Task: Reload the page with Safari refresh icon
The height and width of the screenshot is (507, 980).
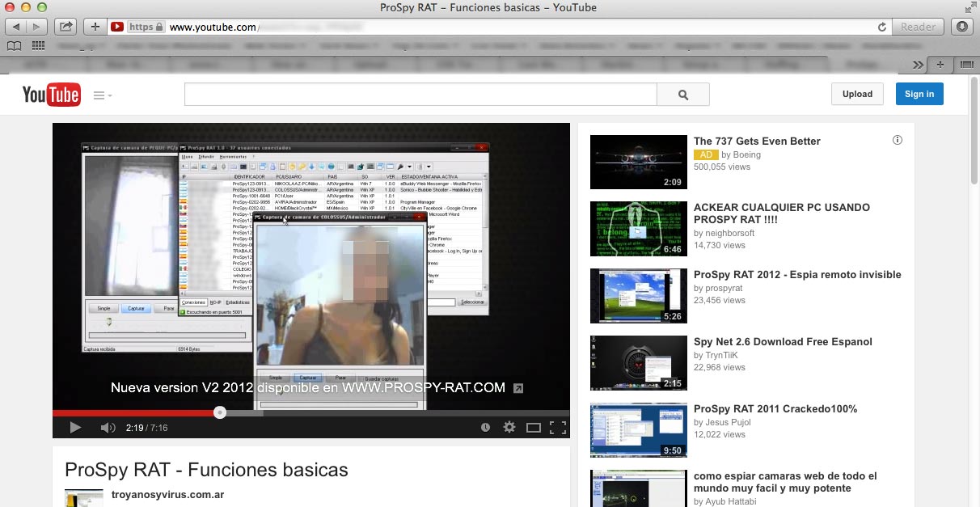Action: tap(882, 27)
